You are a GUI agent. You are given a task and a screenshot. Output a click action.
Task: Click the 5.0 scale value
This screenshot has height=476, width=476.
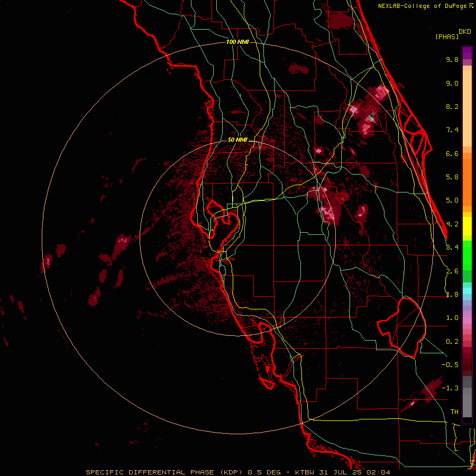[x=452, y=200]
